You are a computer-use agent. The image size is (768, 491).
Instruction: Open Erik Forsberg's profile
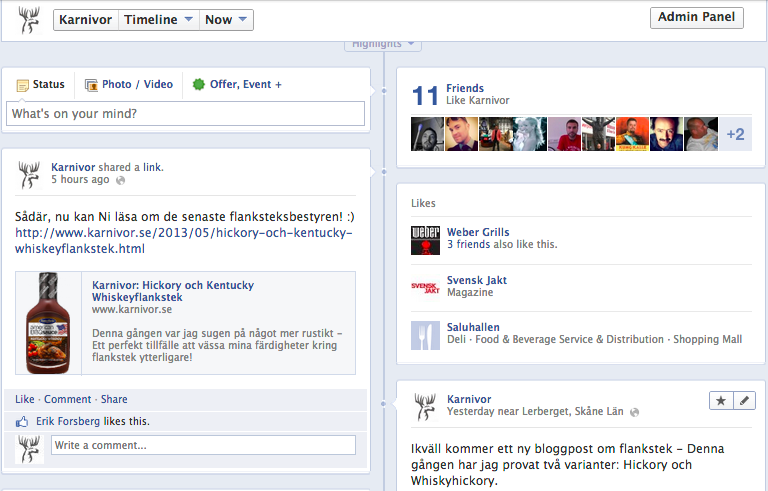(x=68, y=421)
